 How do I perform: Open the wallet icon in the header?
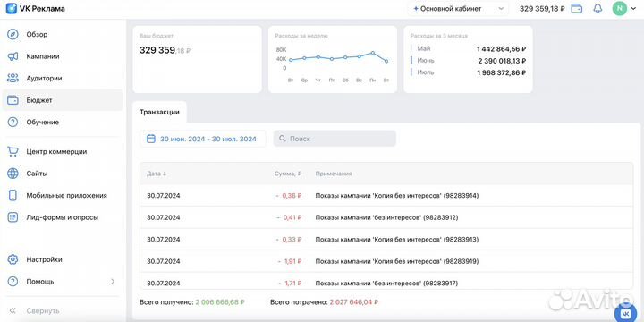pos(577,9)
